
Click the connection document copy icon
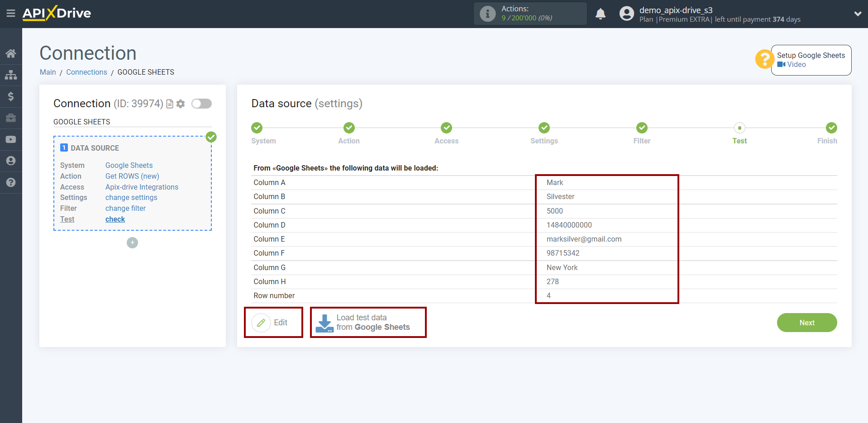click(170, 104)
